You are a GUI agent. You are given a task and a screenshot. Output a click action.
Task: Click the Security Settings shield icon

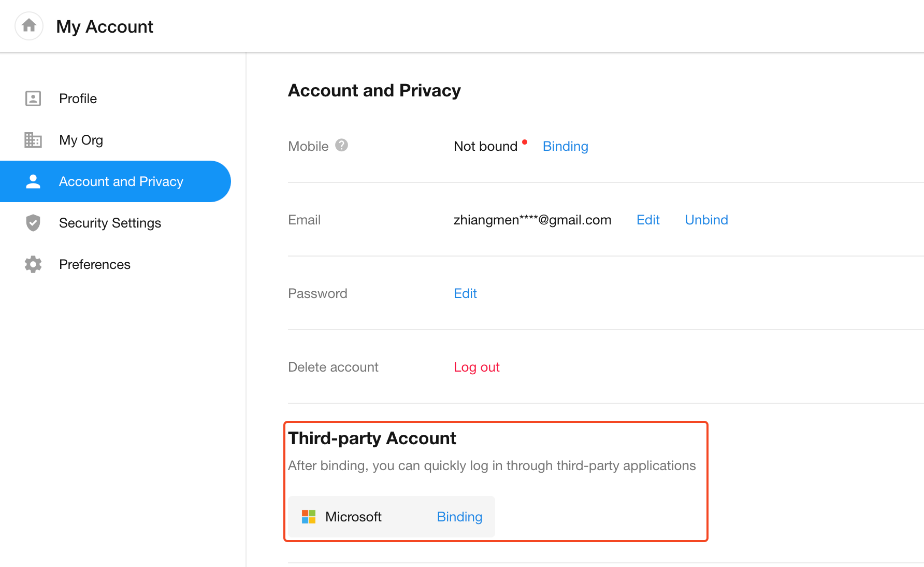tap(33, 223)
